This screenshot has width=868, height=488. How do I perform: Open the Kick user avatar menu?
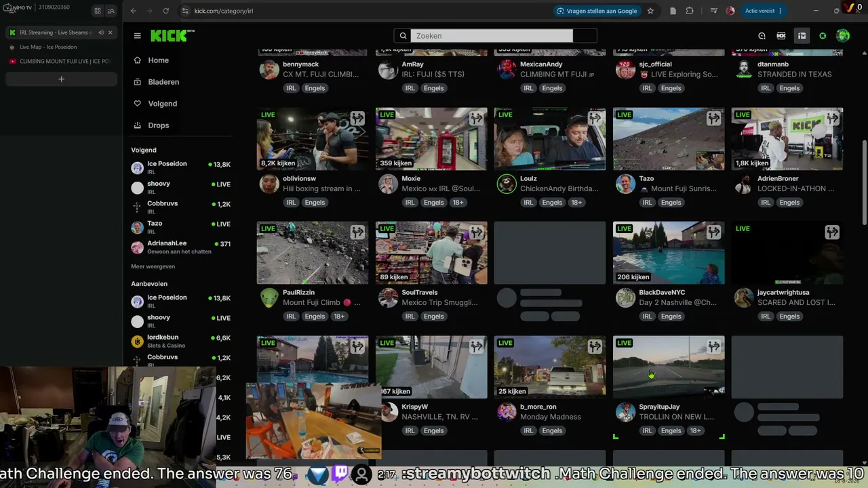click(843, 36)
